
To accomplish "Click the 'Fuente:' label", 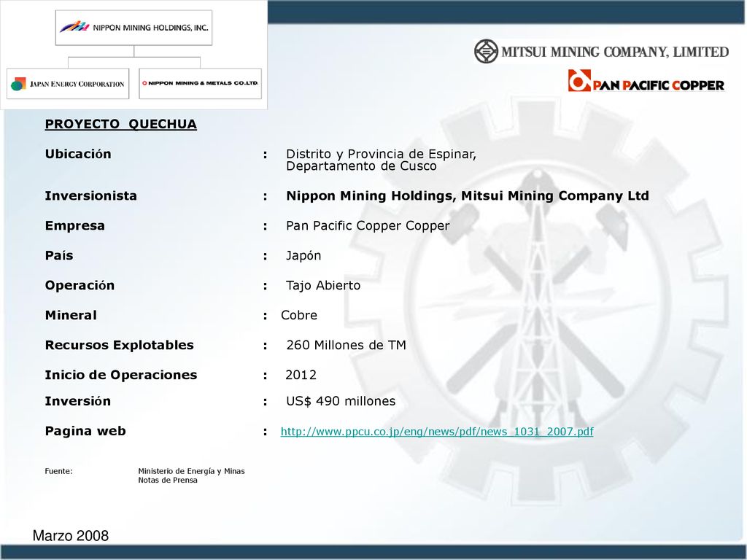I will click(x=58, y=471).
